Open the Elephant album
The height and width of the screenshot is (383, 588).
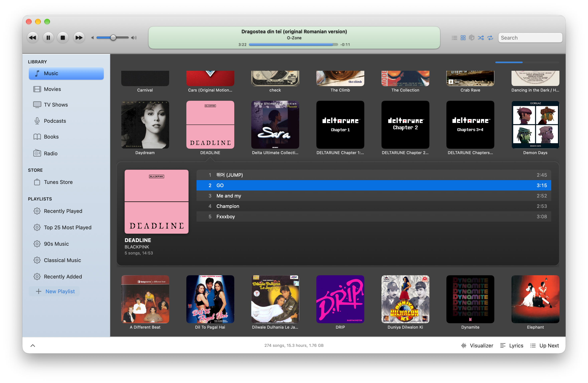click(x=535, y=299)
